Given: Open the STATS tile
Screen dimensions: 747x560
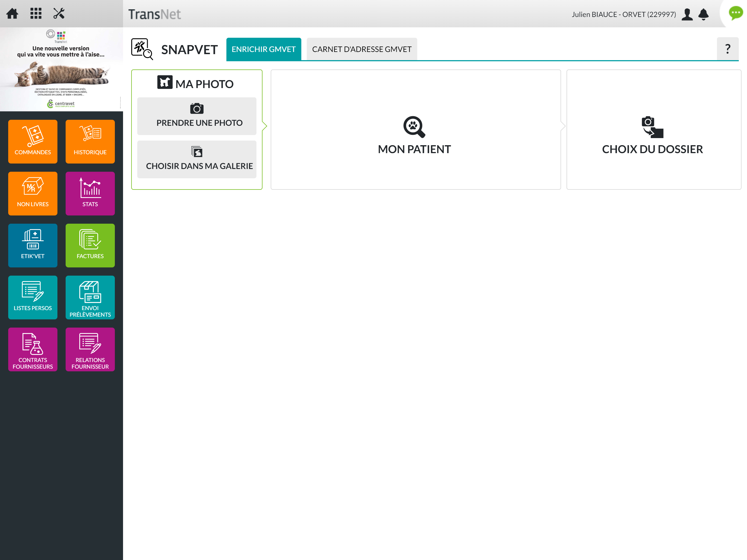Looking at the screenshot, I should (90, 194).
